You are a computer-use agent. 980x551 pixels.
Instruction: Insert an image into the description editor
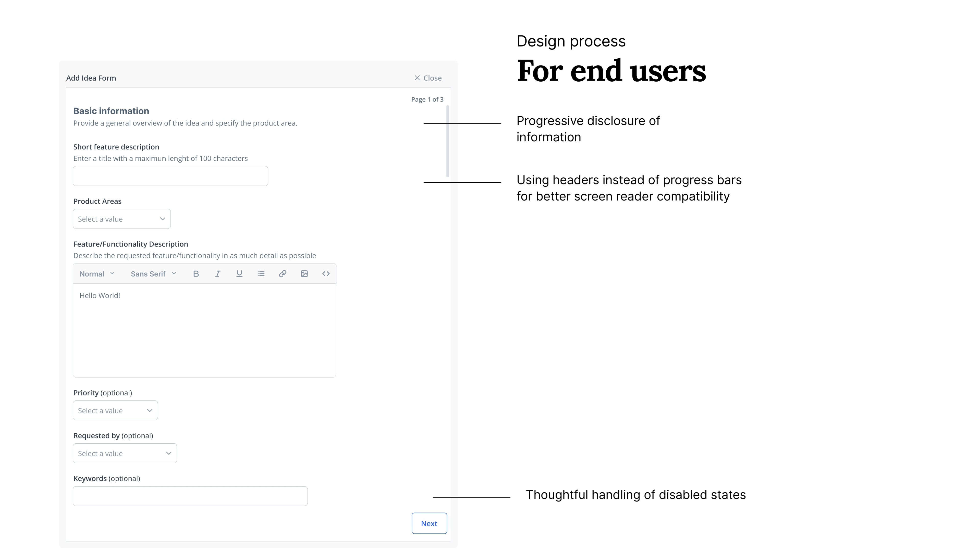tap(304, 273)
